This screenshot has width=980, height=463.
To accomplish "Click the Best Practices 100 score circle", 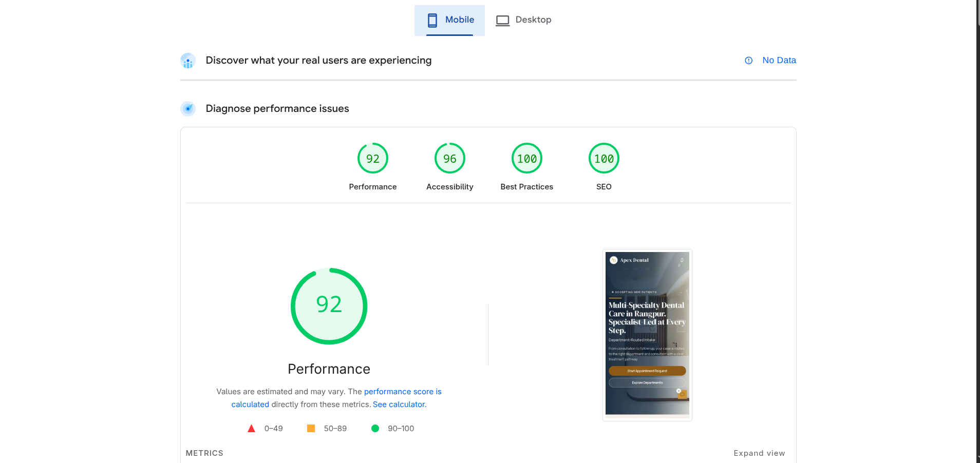I will click(526, 158).
